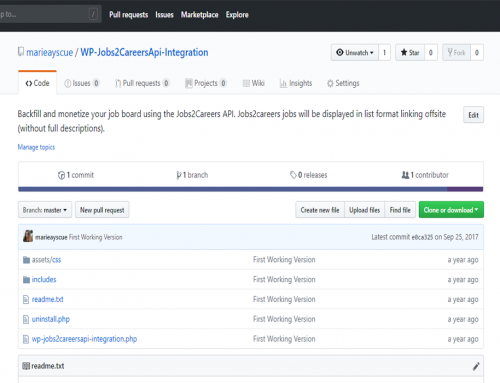Viewport: 500px width, 383px height.
Task: View the 1 branch link
Action: point(192,175)
